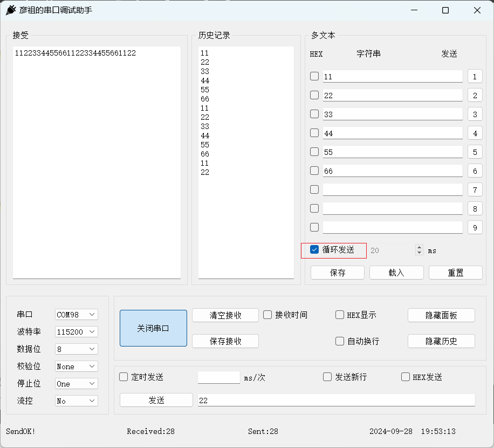Click the 保存接收 save receive button
The image size is (494, 448).
(x=225, y=341)
